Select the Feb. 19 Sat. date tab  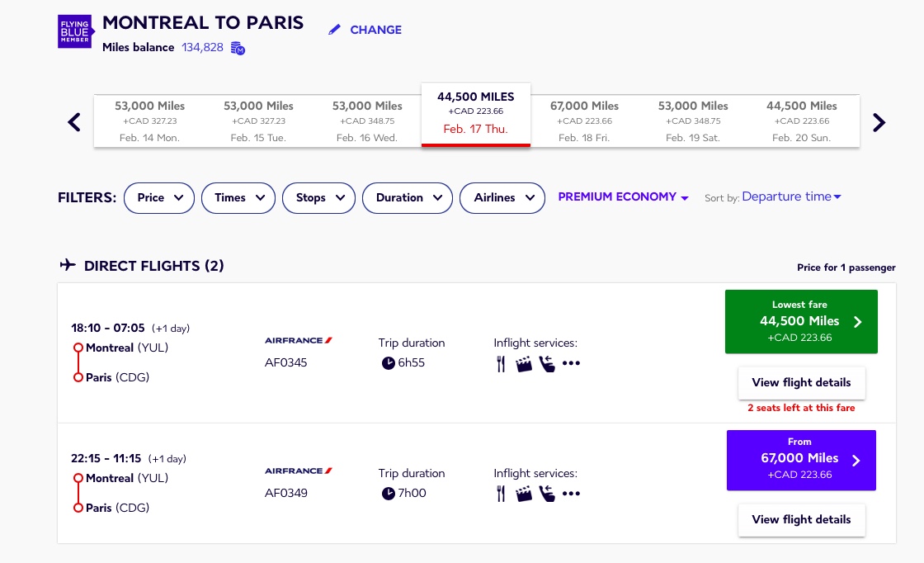pyautogui.click(x=693, y=121)
